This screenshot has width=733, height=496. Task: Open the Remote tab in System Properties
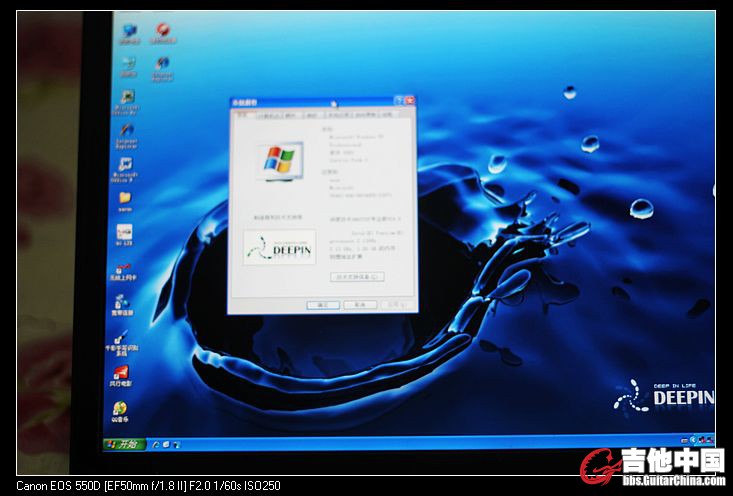click(387, 115)
